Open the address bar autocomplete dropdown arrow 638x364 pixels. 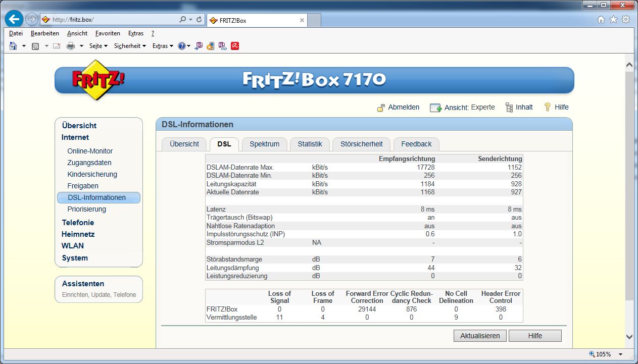191,20
